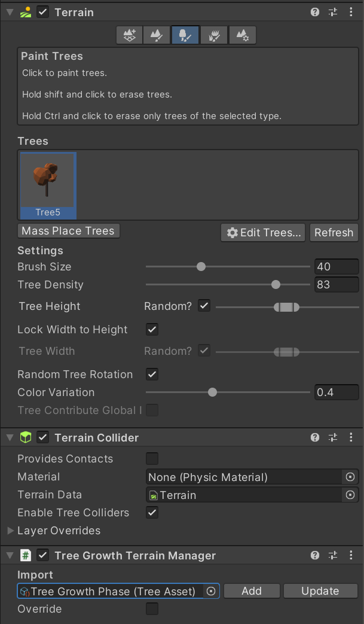This screenshot has width=364, height=624.
Task: Disable the Terrain component checkbox
Action: coord(42,13)
